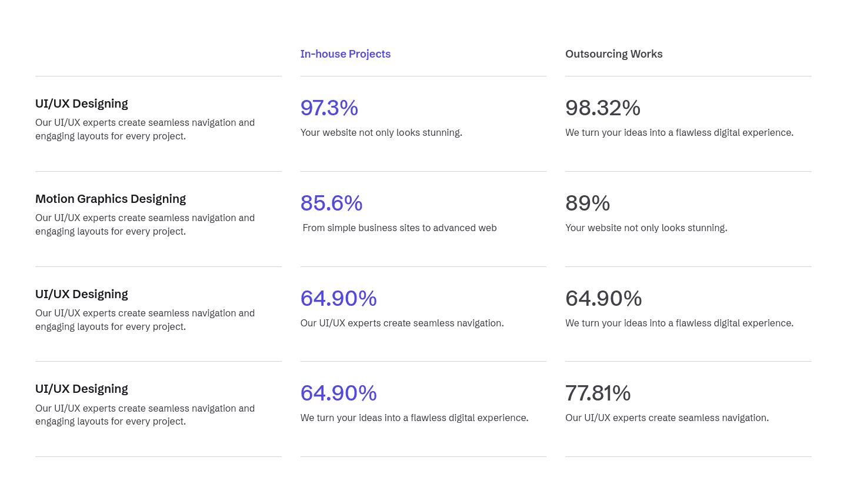The width and height of the screenshot is (847, 504).
Task: Click blue 64.90% above "flawless digital experience" caption
Action: (x=338, y=393)
